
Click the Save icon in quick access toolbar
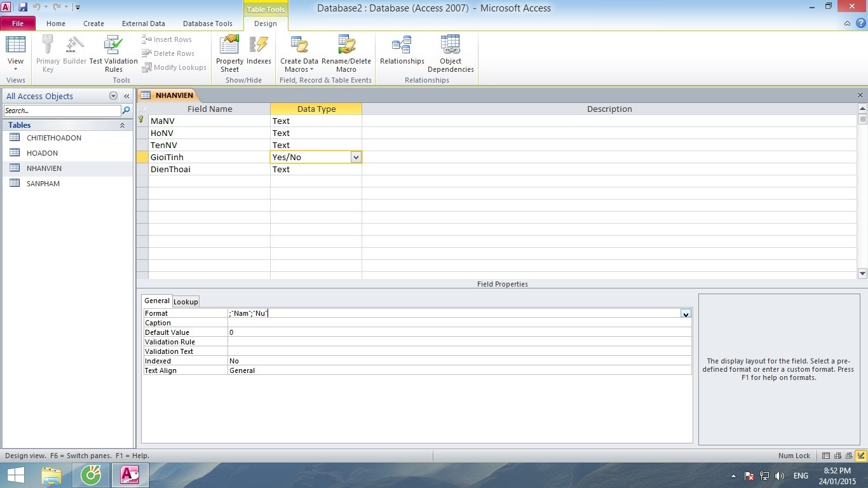tap(23, 8)
